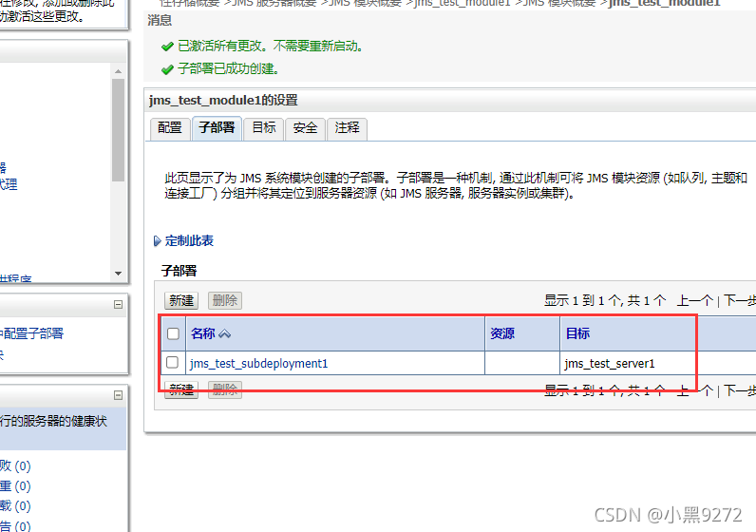Click the lower 删除 button below table
Viewport: 756px width, 532px height.
225,389
